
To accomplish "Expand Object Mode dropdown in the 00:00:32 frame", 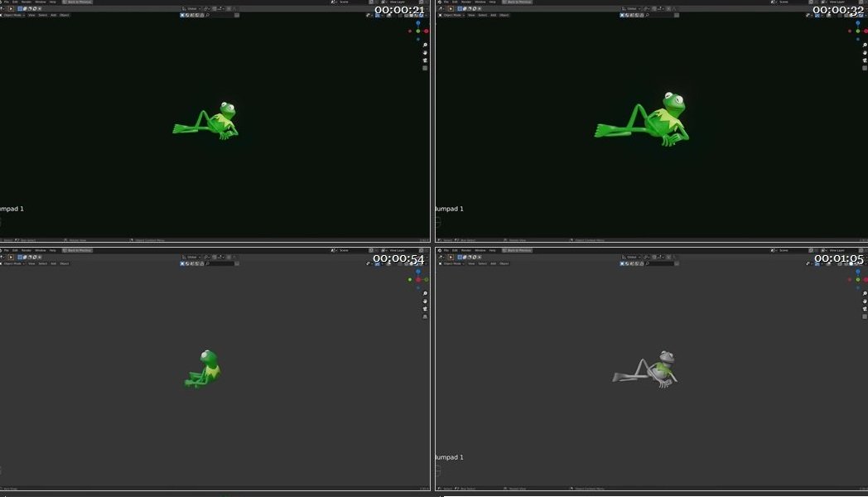I will pyautogui.click(x=453, y=15).
